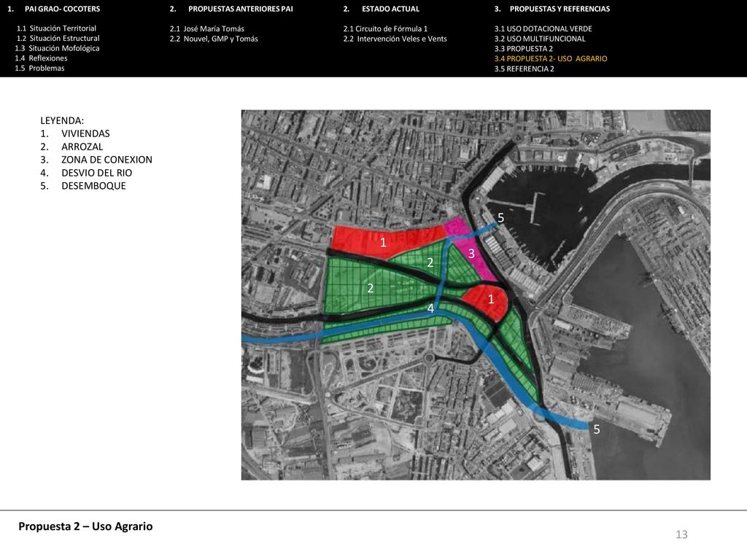Click the page number 13
Screen dimensions: 747x560
(681, 534)
